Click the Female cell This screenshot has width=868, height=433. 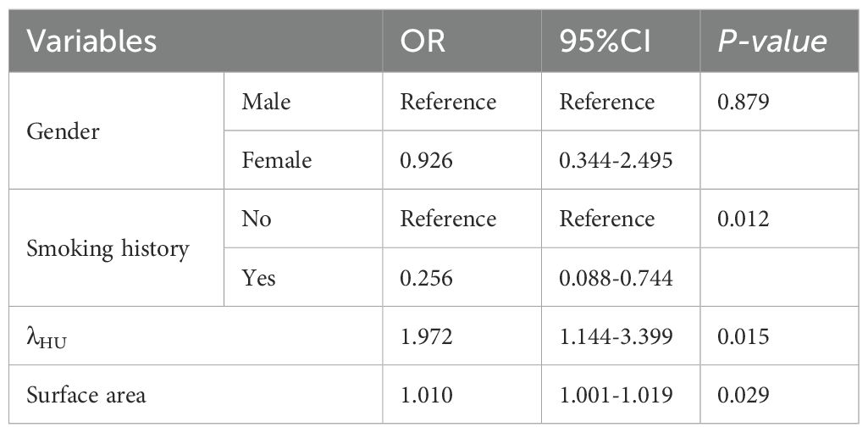(276, 160)
